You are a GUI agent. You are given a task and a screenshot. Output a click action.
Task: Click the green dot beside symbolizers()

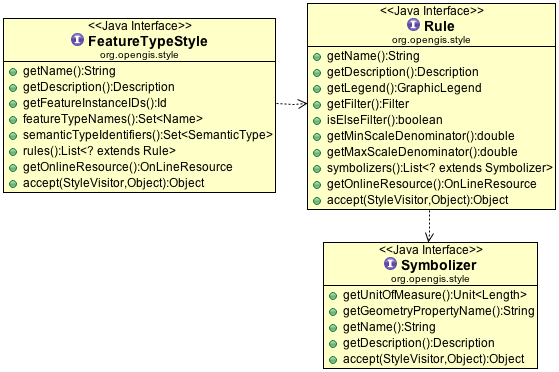(317, 169)
